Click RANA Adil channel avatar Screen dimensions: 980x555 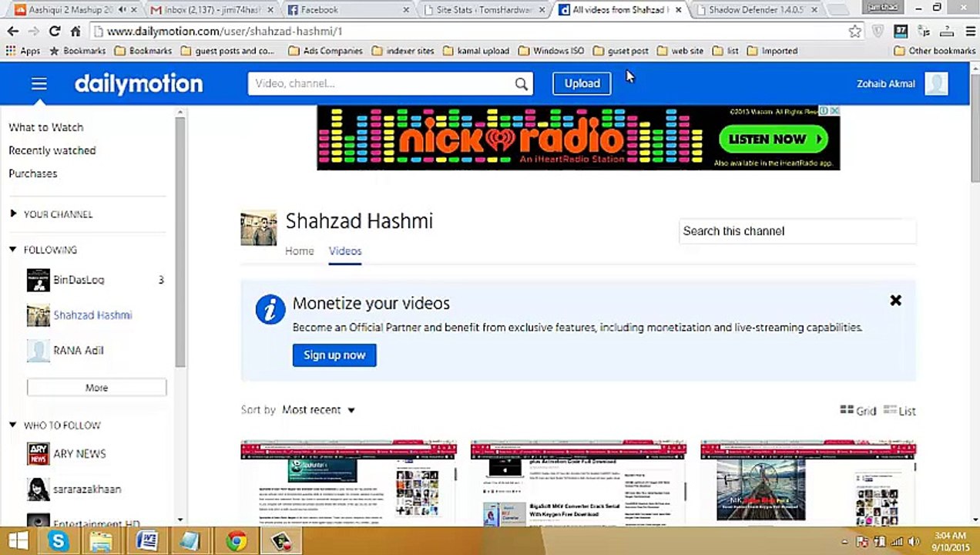click(x=38, y=350)
